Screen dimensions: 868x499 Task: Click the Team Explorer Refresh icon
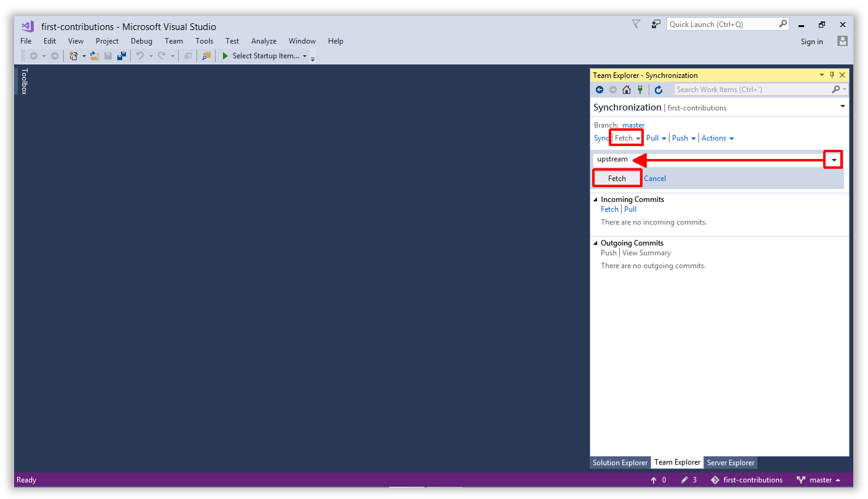click(659, 90)
